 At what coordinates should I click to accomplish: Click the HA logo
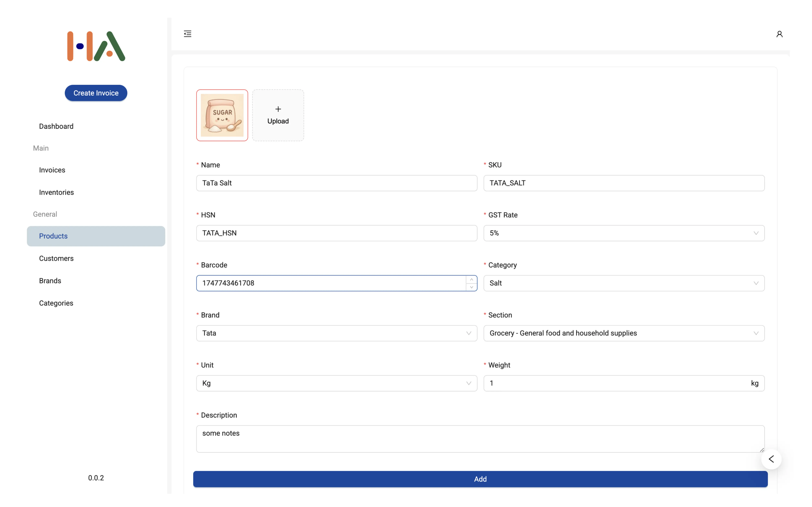coord(96,46)
